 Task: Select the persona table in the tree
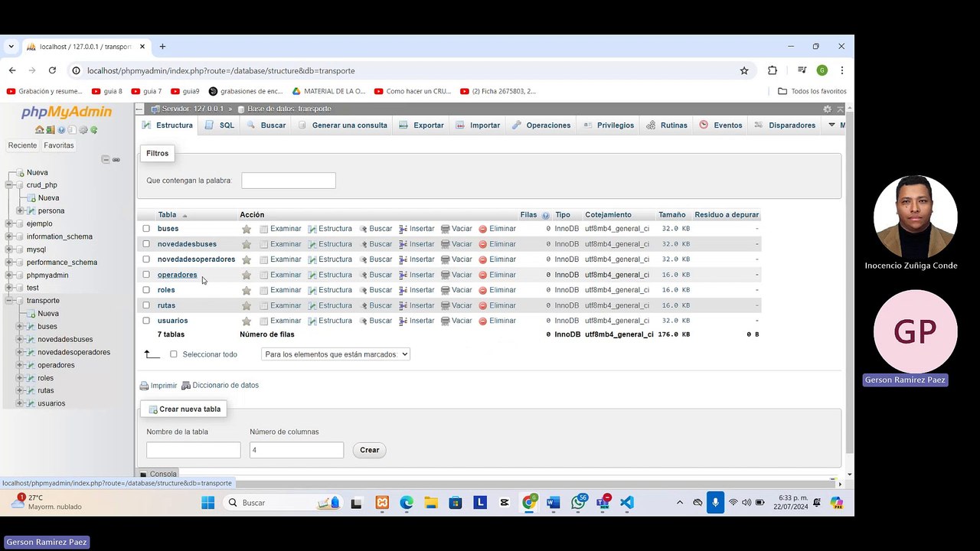(51, 211)
